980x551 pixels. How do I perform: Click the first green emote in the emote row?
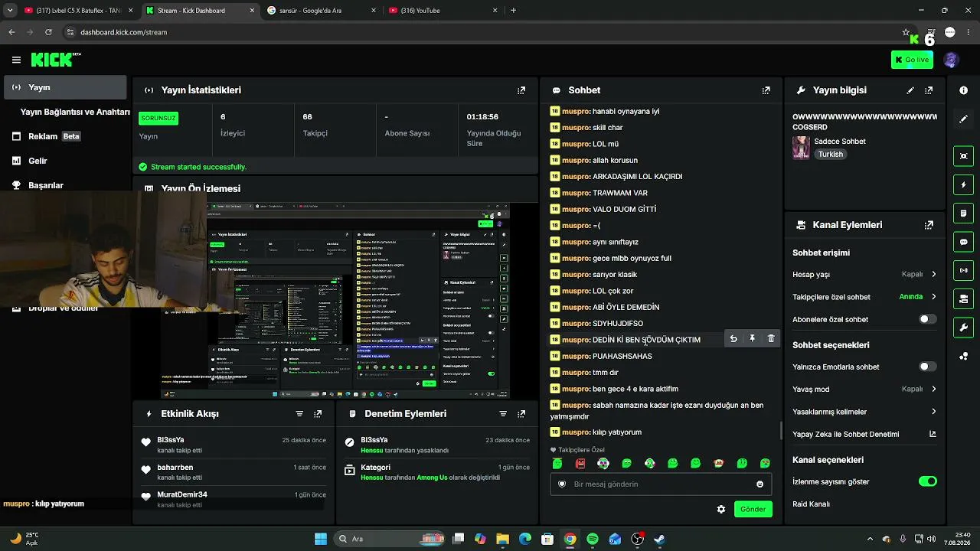(557, 463)
